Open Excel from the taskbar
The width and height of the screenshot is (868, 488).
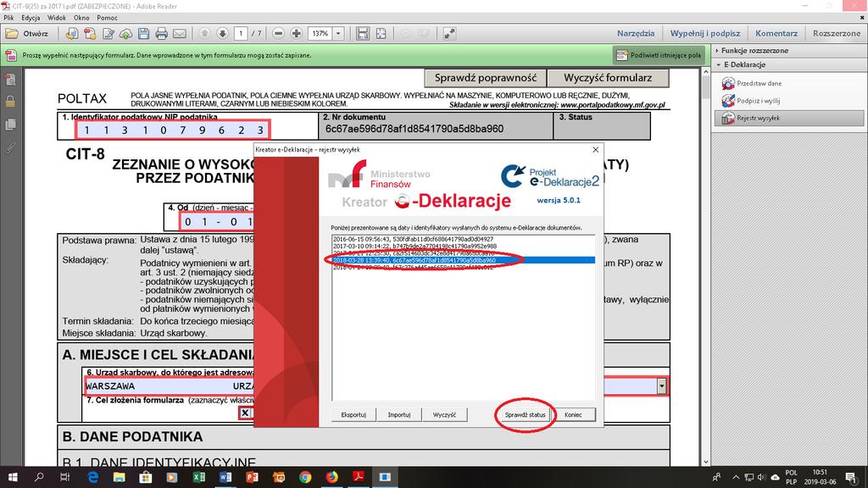coord(198,477)
